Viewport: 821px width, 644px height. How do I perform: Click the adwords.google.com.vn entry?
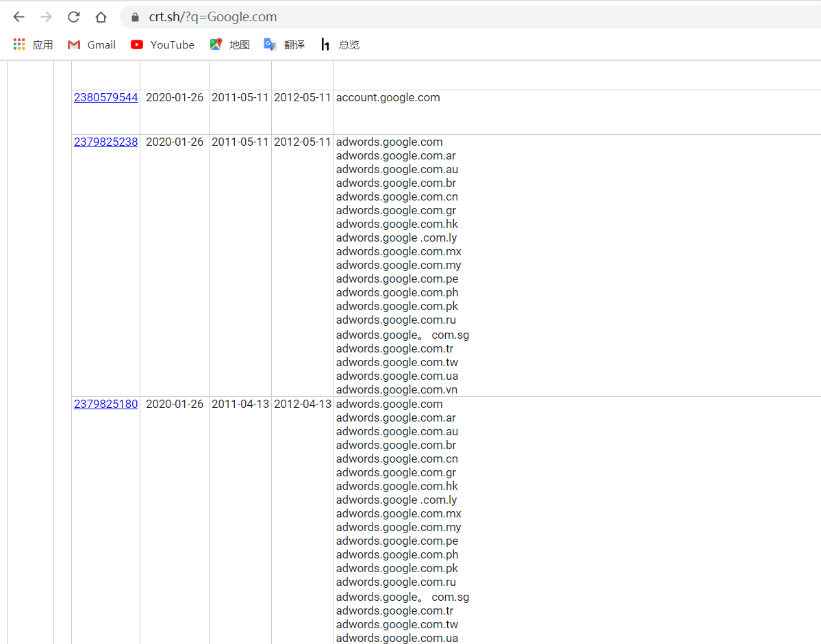pyautogui.click(x=397, y=389)
